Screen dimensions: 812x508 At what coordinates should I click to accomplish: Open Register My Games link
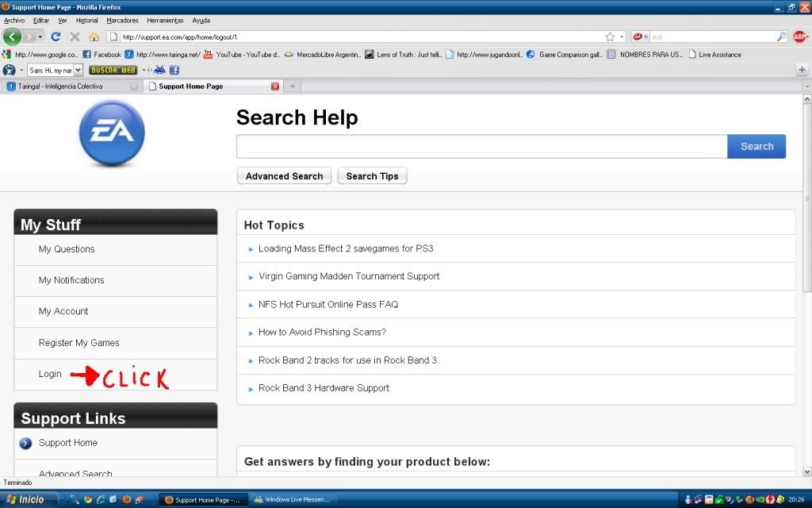pos(79,343)
